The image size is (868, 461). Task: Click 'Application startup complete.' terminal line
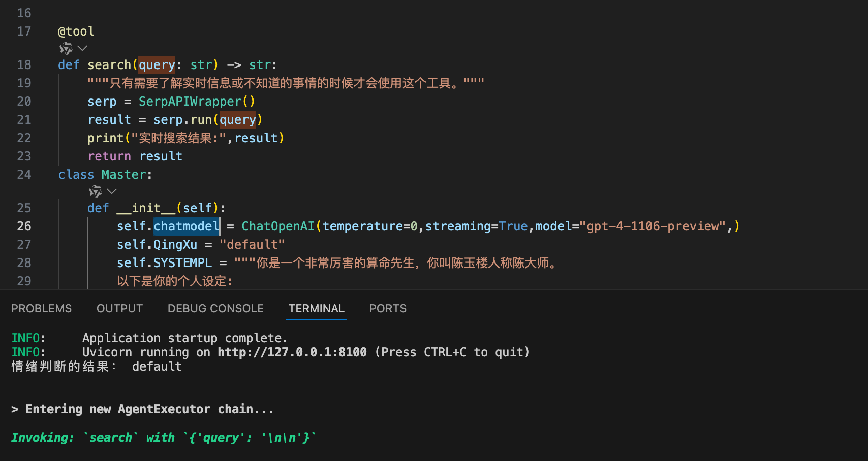185,338
